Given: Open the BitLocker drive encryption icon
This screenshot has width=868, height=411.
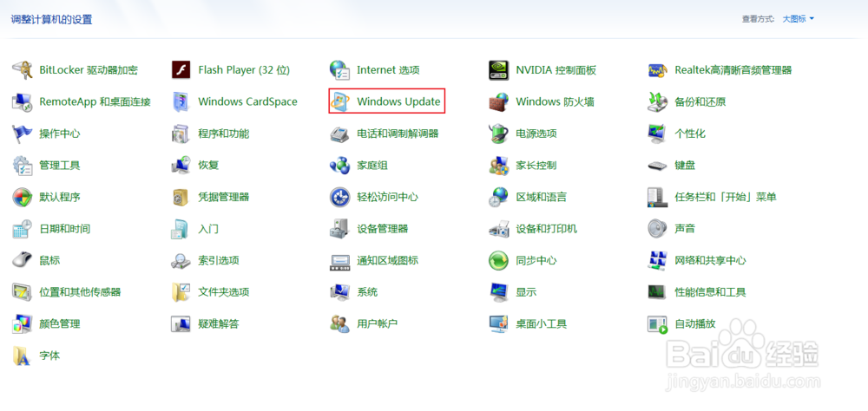Looking at the screenshot, I should 23,70.
